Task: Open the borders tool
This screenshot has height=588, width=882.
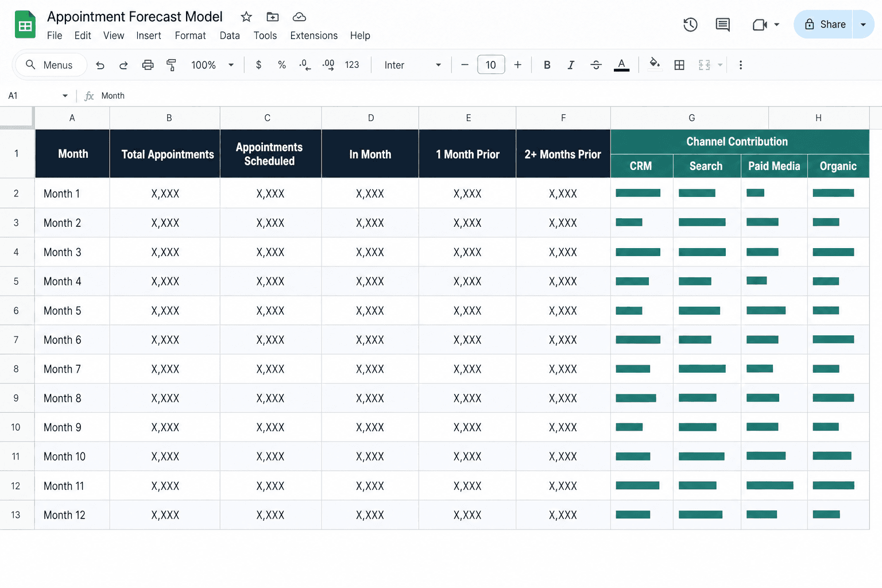Action: click(679, 65)
